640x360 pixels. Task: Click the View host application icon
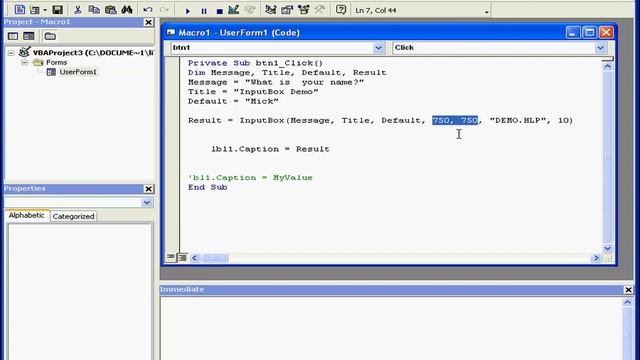pyautogui.click(x=19, y=10)
